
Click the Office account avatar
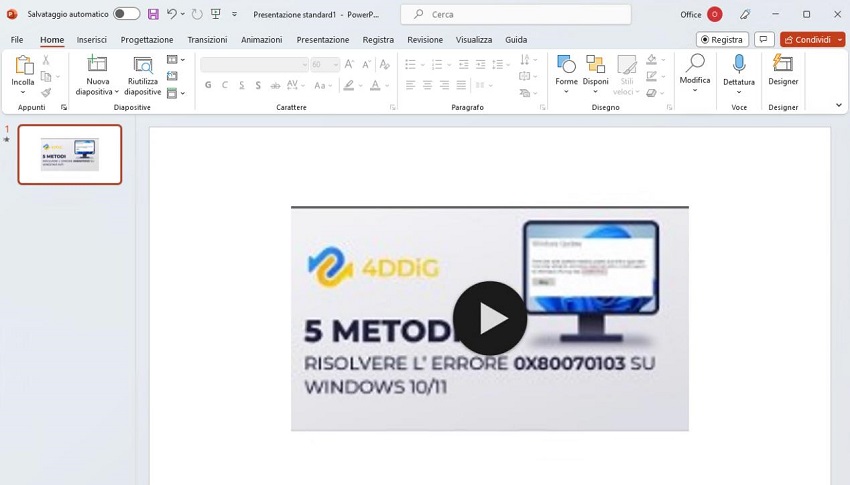coord(714,15)
